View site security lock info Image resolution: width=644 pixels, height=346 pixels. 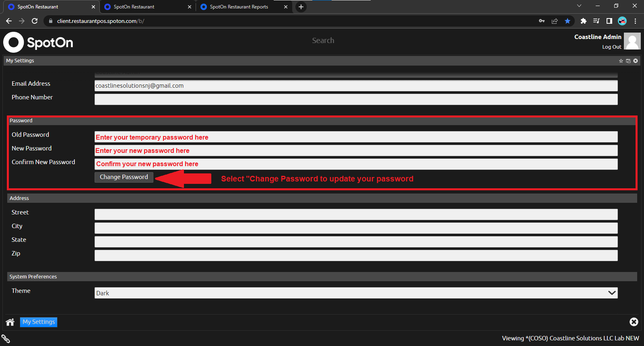[50, 21]
